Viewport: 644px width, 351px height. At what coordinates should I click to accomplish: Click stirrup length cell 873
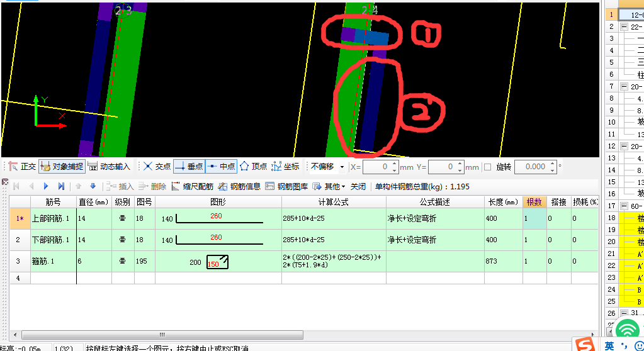pyautogui.click(x=504, y=261)
